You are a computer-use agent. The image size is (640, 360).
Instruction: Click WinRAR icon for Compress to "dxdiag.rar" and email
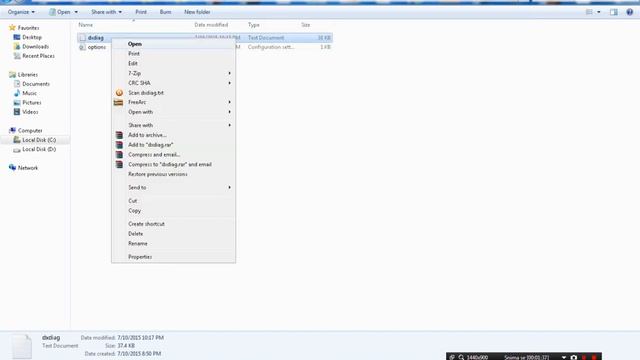click(119, 164)
